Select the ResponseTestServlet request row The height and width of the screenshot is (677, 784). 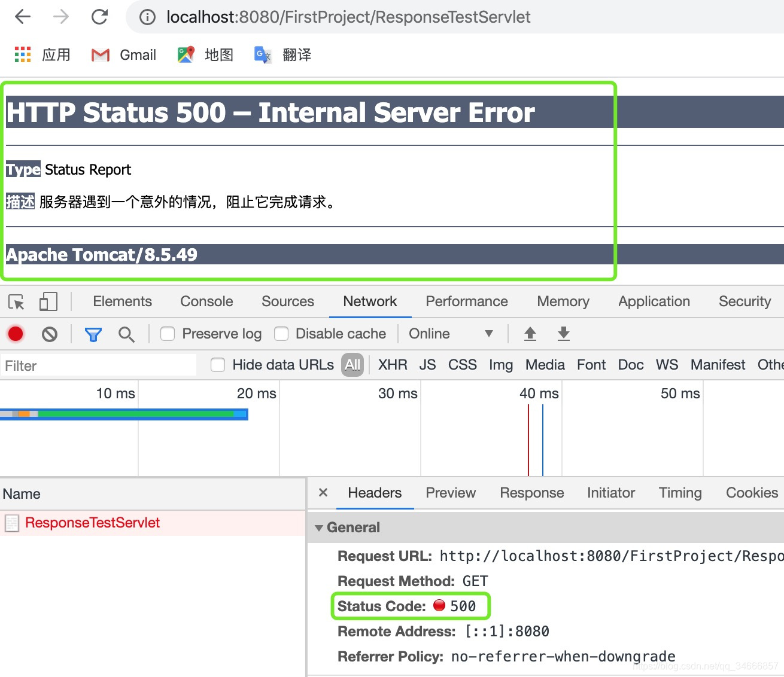click(153, 523)
